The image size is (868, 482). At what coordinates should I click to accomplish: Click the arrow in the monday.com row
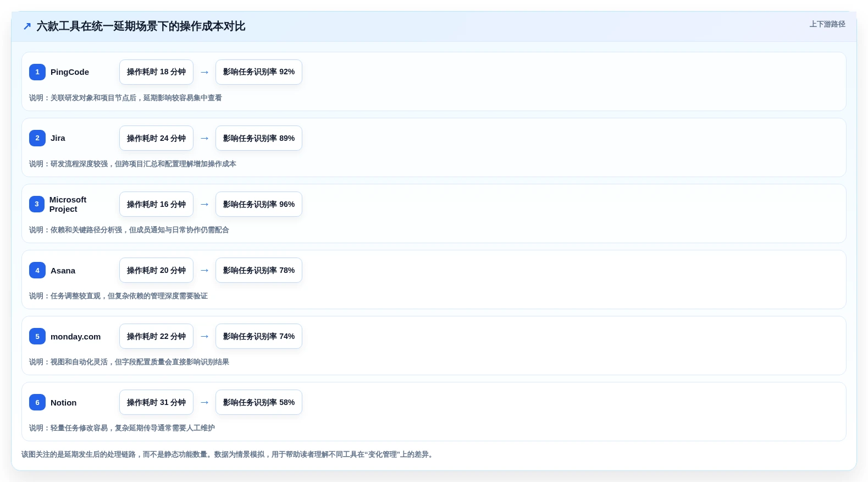tap(204, 336)
